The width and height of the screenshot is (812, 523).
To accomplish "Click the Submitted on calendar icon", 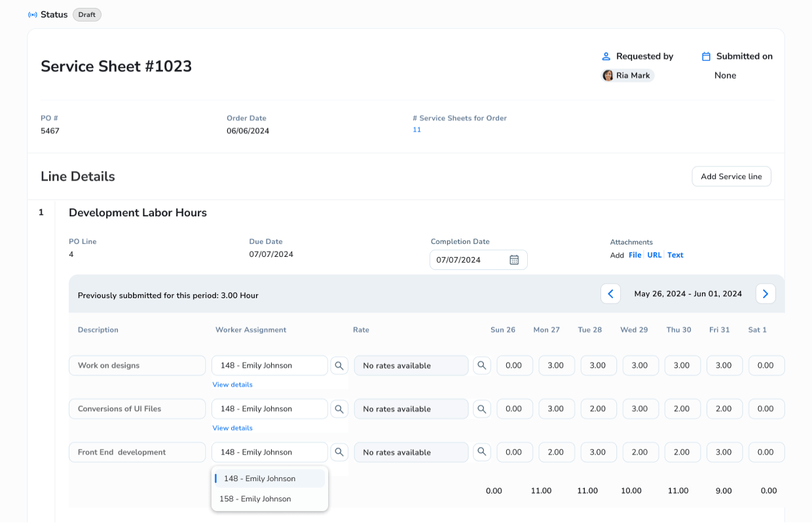I will click(x=706, y=56).
